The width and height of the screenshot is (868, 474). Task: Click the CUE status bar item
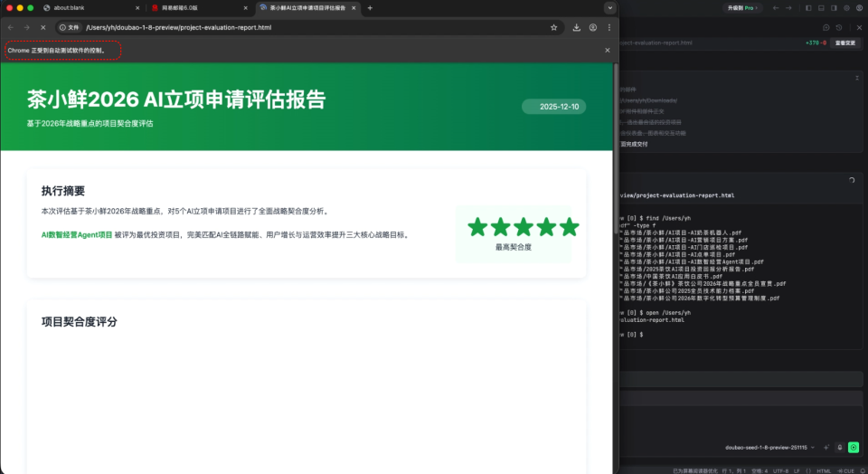pos(846,470)
